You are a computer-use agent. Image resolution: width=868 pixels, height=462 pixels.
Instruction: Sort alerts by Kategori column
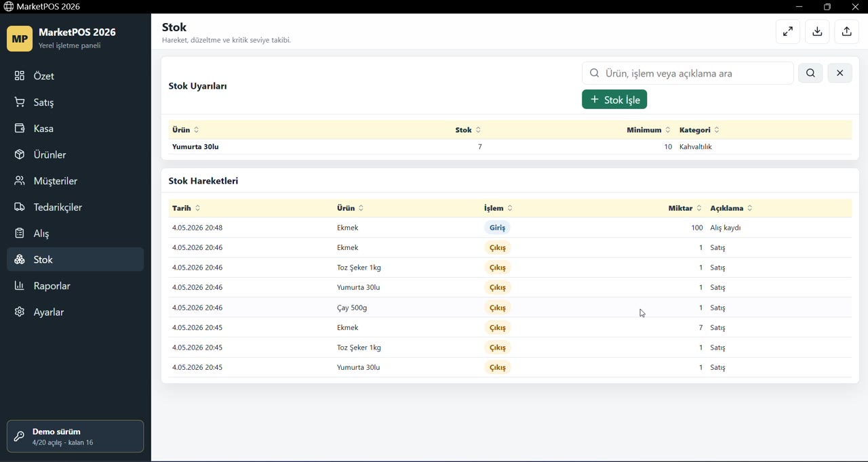pyautogui.click(x=700, y=130)
